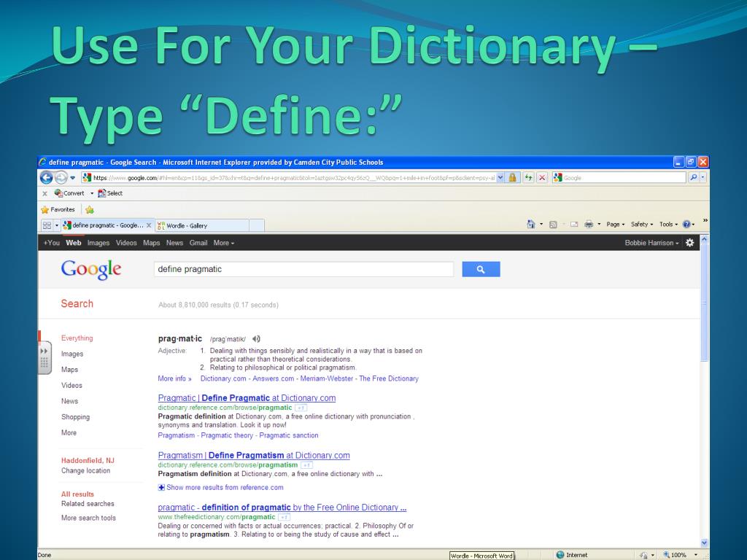Click the Convert toolbar button

(69, 193)
